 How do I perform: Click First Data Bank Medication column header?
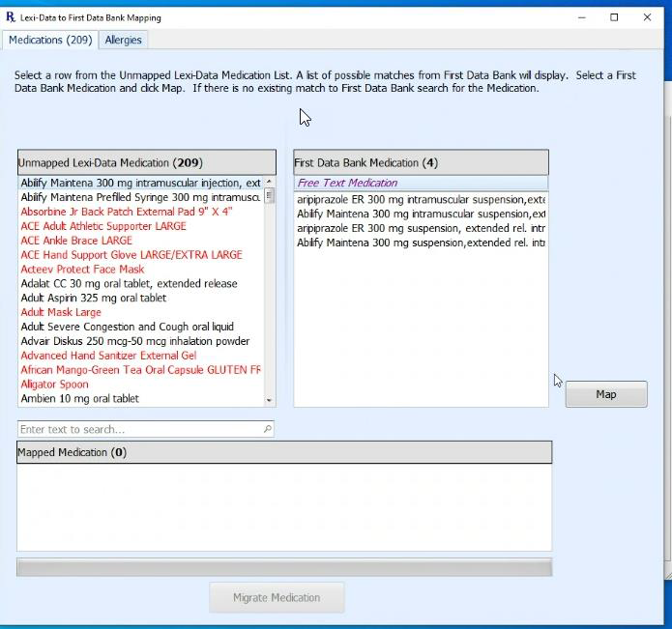click(x=421, y=162)
